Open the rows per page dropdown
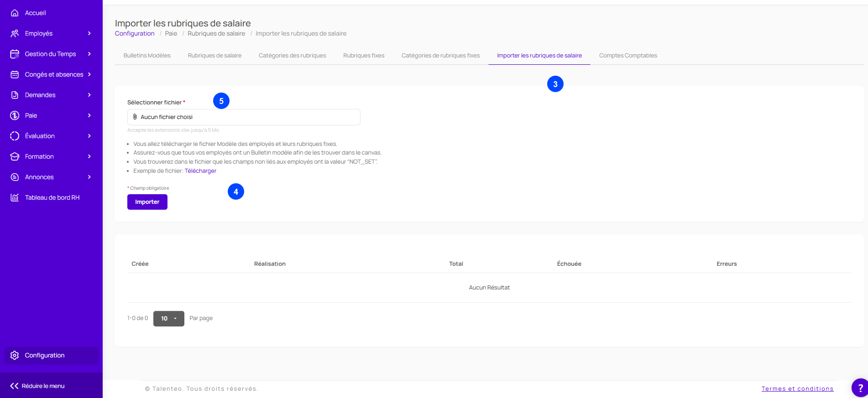This screenshot has width=868, height=398. (x=168, y=319)
